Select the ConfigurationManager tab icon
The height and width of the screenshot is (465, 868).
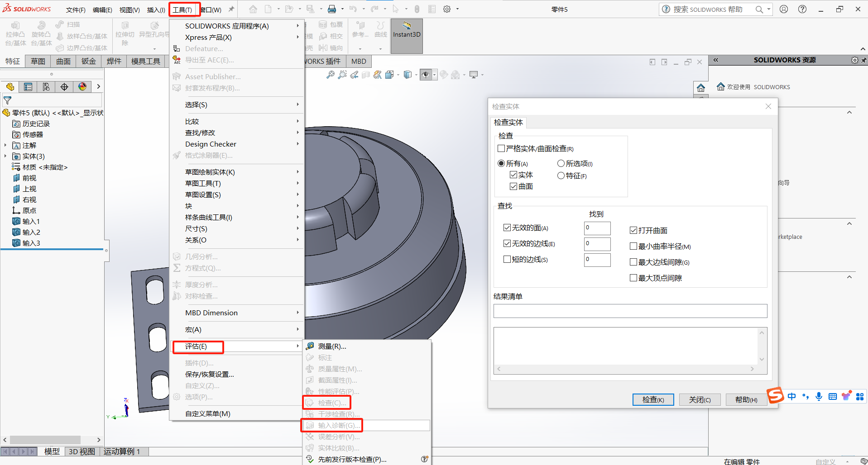[x=46, y=87]
